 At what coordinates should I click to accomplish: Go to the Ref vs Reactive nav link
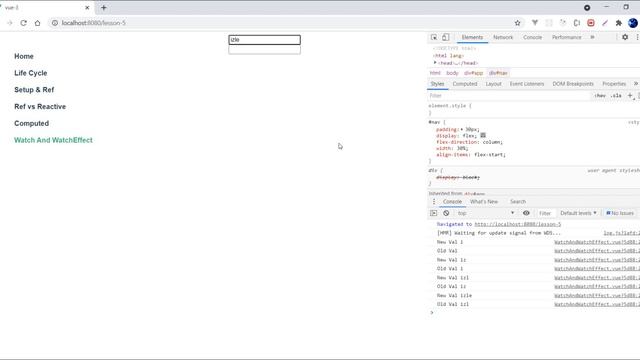[40, 107]
